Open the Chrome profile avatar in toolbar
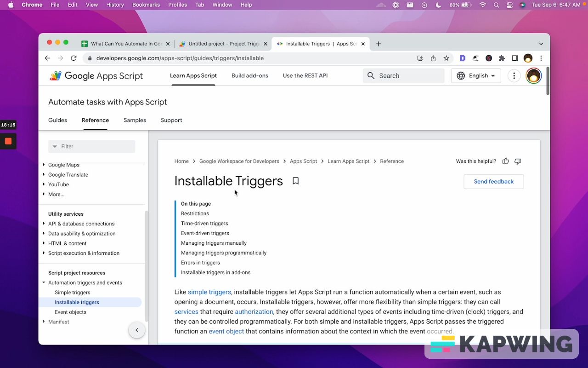This screenshot has height=368, width=588. click(528, 58)
